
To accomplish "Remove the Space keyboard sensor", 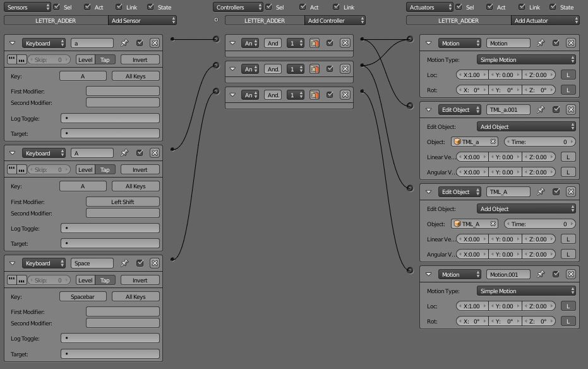I will [155, 263].
